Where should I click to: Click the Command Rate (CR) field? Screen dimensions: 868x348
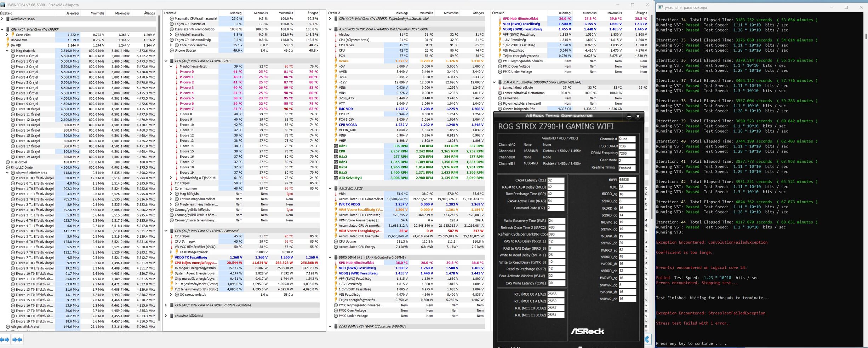pyautogui.click(x=556, y=208)
